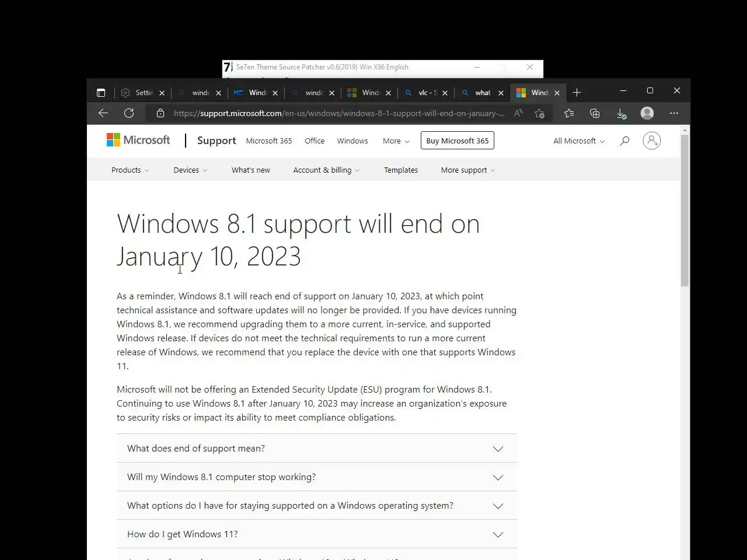Click the Microsoft logo
The height and width of the screenshot is (560, 747).
[138, 140]
